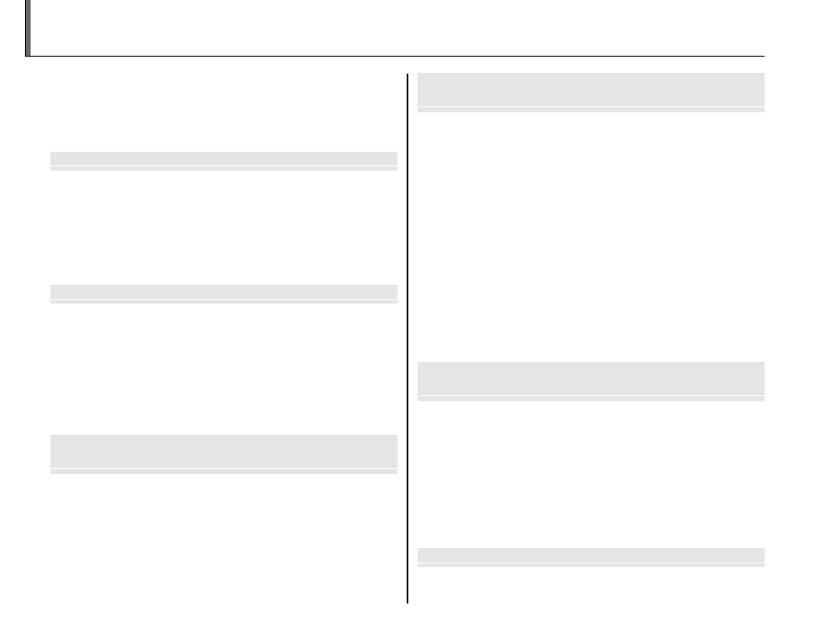Click the vertical divider line between the two columns
The image size is (815, 644).
tap(407, 339)
